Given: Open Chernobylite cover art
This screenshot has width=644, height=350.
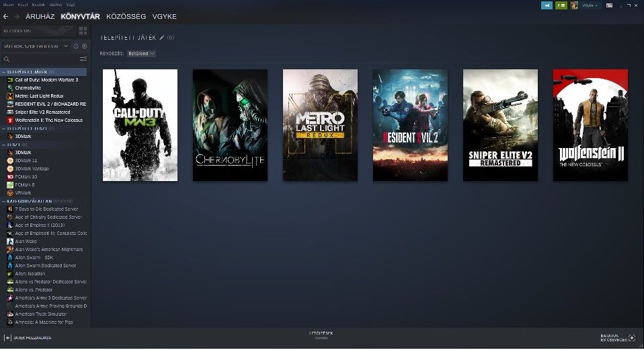Looking at the screenshot, I should [230, 125].
